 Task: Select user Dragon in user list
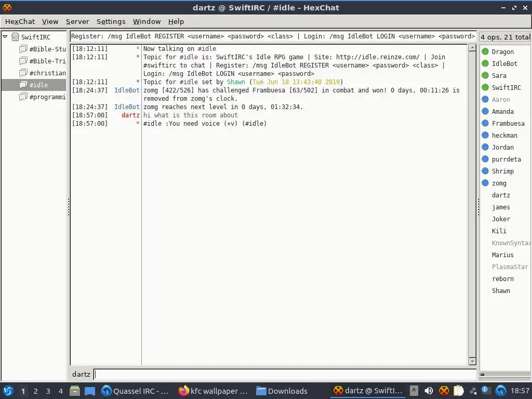click(x=502, y=51)
